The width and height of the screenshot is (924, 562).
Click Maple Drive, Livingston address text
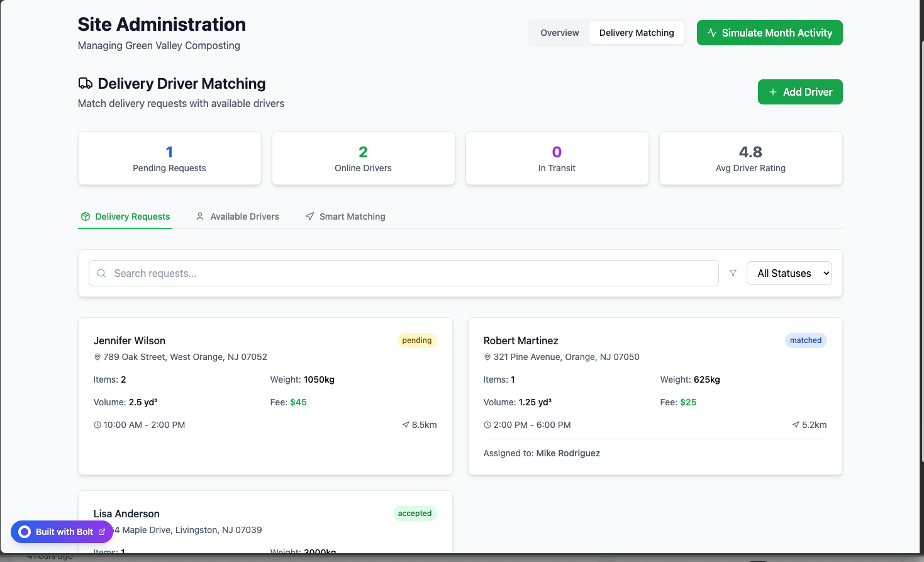pyautogui.click(x=187, y=530)
